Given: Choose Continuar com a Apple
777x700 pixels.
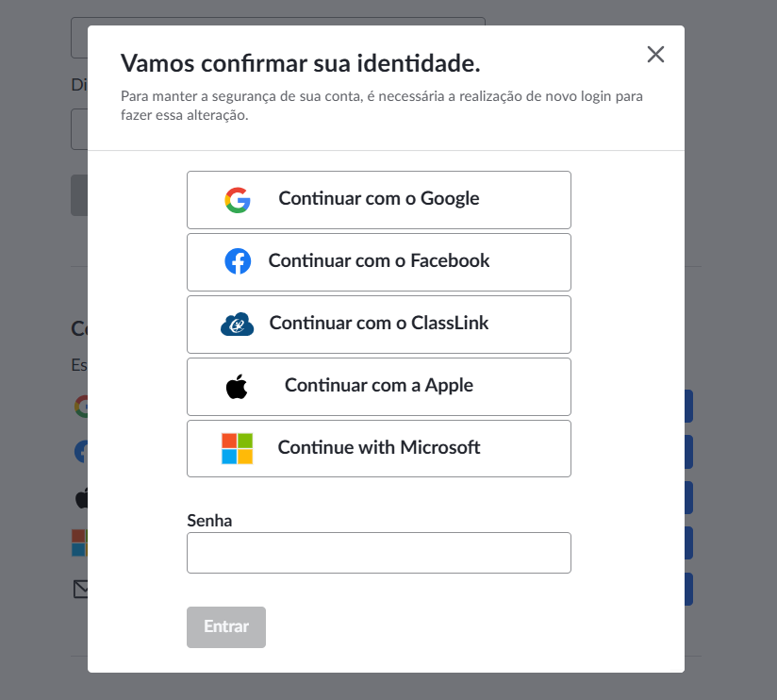Looking at the screenshot, I should tap(379, 387).
